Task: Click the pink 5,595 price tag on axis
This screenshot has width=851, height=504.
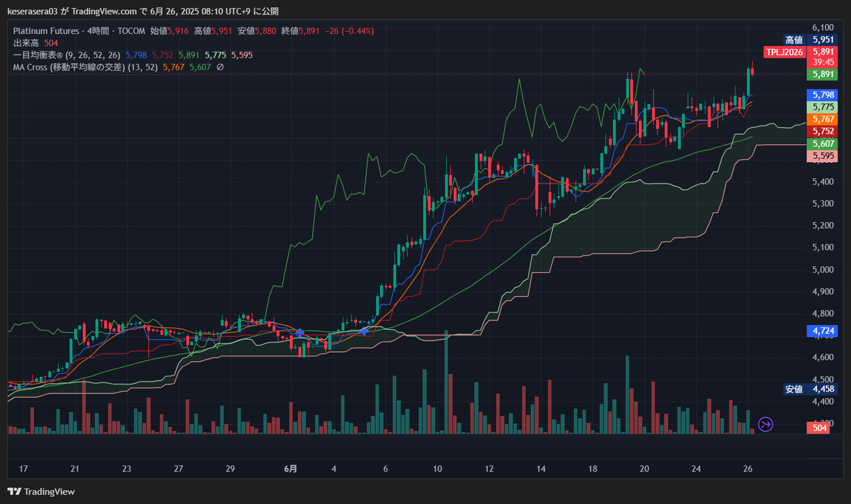Action: click(821, 156)
